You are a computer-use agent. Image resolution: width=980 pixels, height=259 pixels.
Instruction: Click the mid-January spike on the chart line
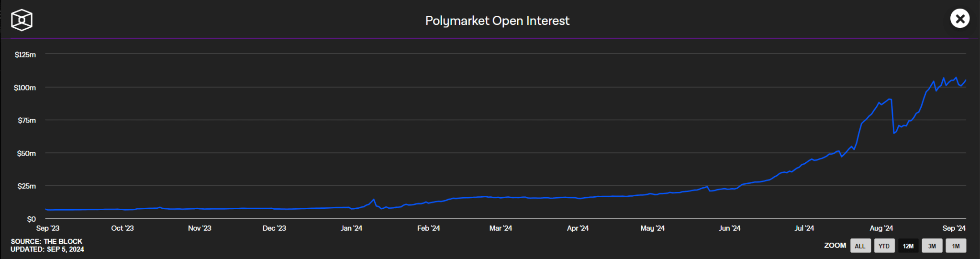(x=373, y=200)
